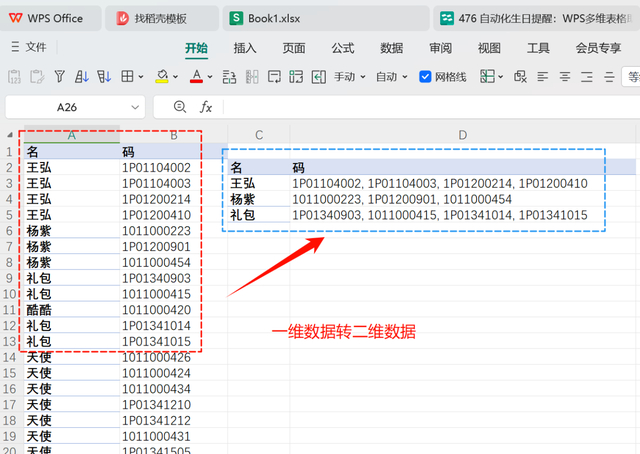The width and height of the screenshot is (640, 454).
Task: Open the font name box at ribbon's right edge
Action: point(631,76)
